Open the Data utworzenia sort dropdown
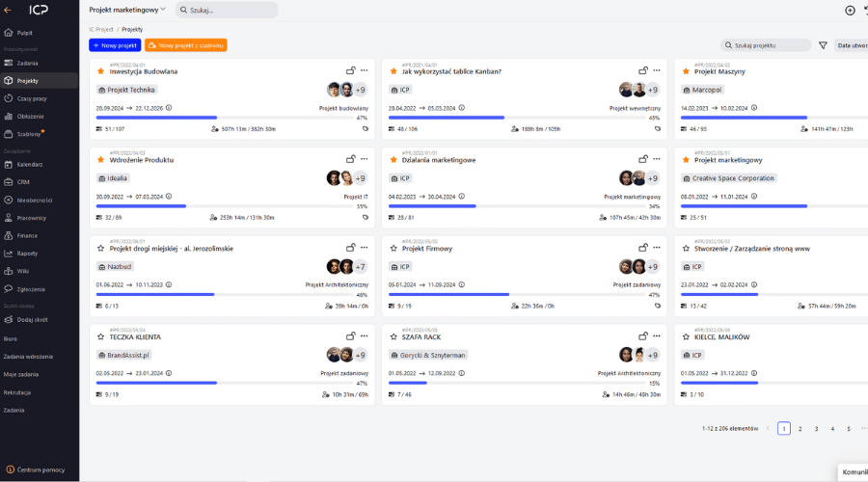This screenshot has width=868, height=482. click(852, 45)
